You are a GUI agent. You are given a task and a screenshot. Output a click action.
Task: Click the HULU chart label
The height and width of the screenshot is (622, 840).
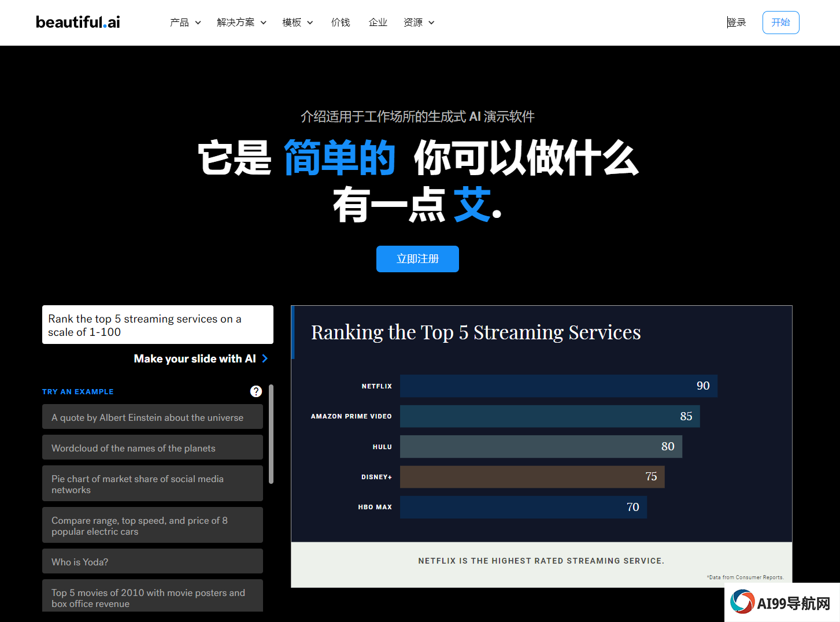(x=382, y=447)
